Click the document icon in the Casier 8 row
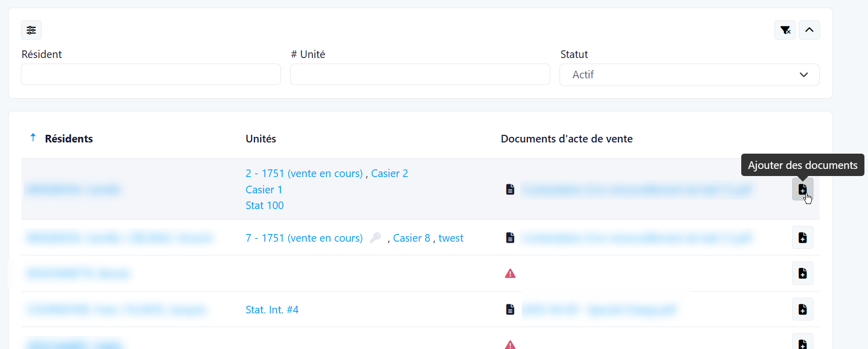 click(x=510, y=238)
